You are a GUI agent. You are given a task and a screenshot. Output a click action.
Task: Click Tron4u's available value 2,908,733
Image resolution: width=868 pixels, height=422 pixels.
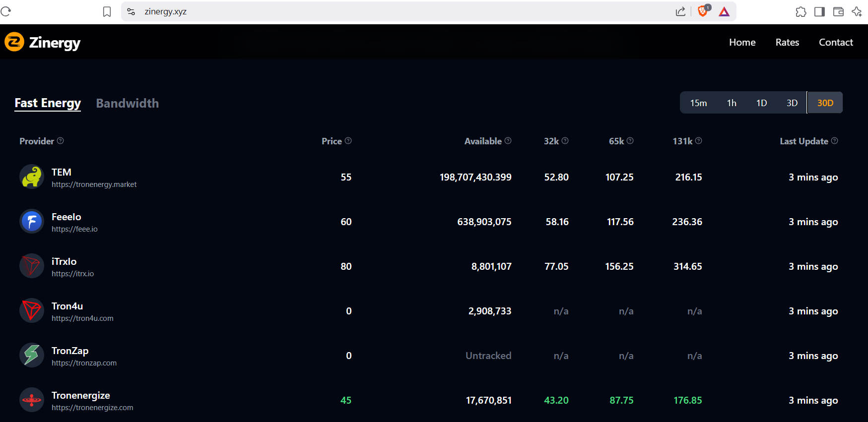click(x=490, y=311)
